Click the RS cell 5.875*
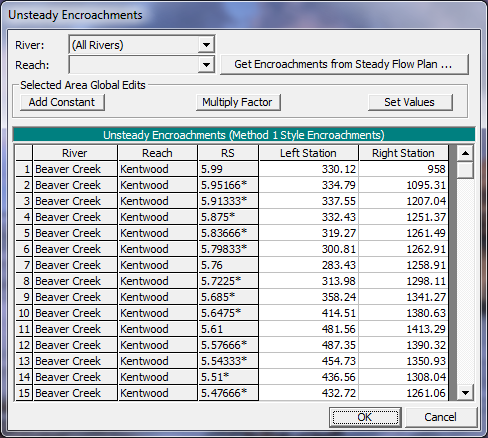488x438 pixels. (x=228, y=217)
